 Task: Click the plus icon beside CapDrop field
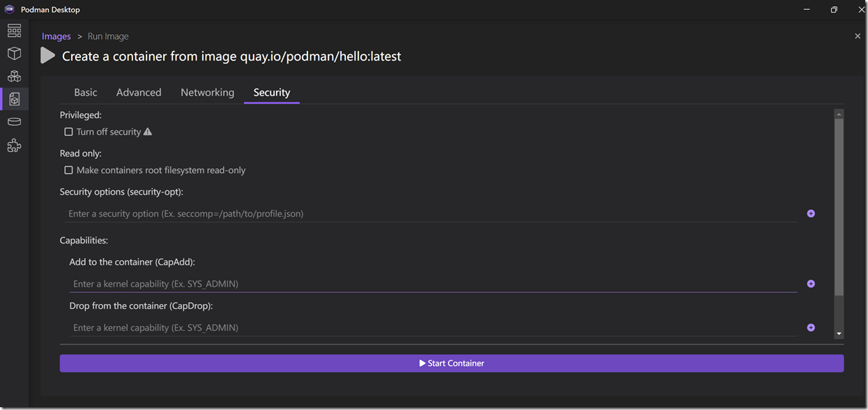[x=811, y=328]
